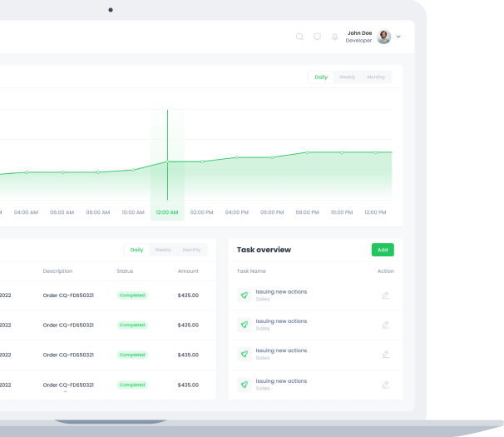Click John Doe's profile avatar
The width and height of the screenshot is (504, 437).
click(383, 37)
